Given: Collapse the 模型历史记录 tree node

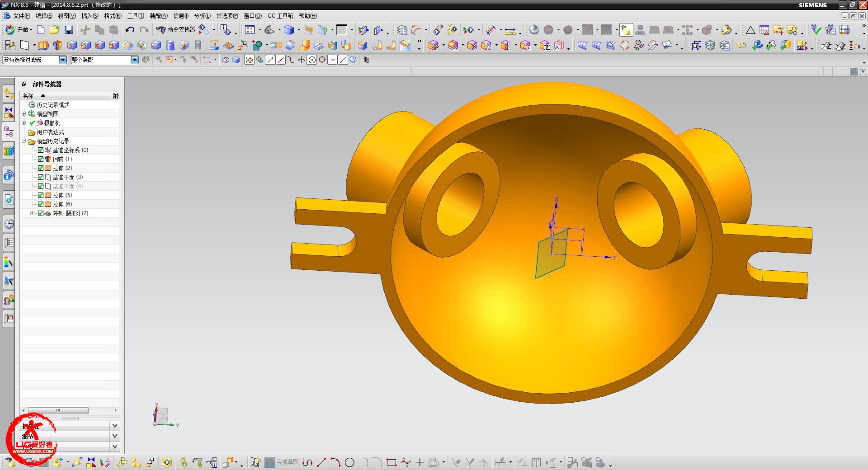Looking at the screenshot, I should coord(24,141).
